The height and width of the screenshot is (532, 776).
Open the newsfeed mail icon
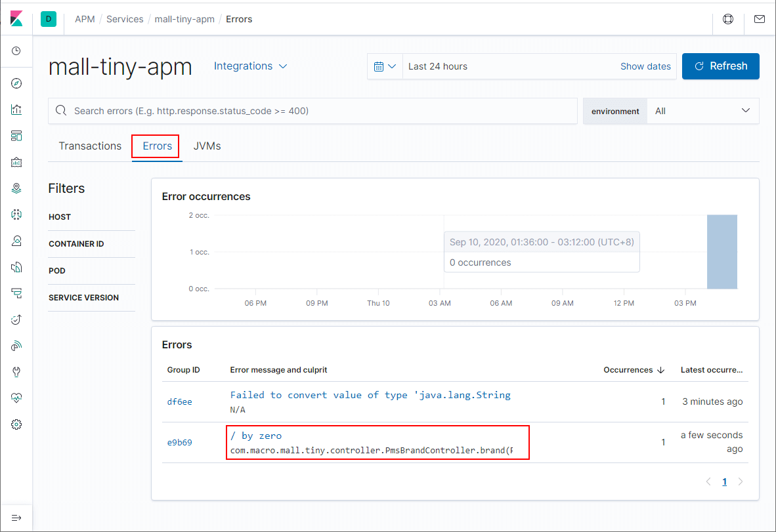pyautogui.click(x=759, y=19)
